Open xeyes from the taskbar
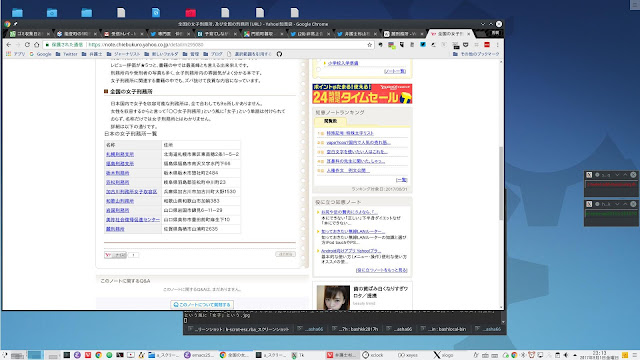Screen dimensions: 640x360 [408, 355]
